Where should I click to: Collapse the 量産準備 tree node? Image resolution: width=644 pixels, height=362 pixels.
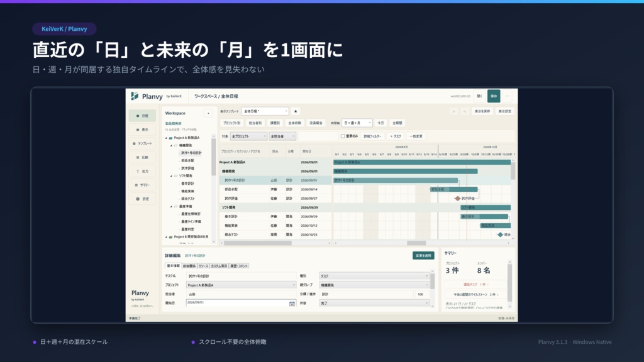(171, 206)
